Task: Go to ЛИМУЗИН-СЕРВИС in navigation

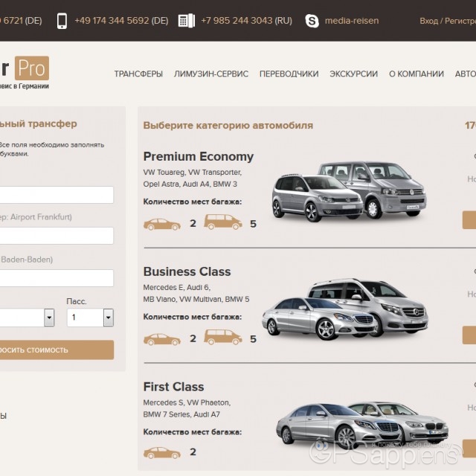Action: pos(210,74)
